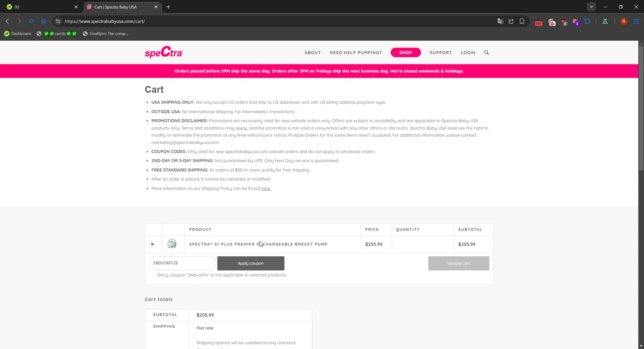The width and height of the screenshot is (644, 349).
Task: Open the uBlock extension with badge 2
Action: click(564, 21)
